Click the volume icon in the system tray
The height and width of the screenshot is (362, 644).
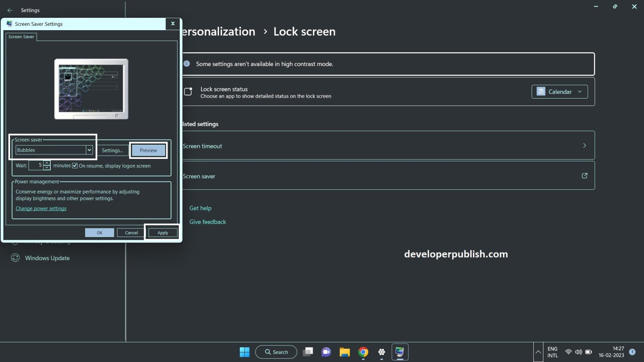tap(579, 352)
